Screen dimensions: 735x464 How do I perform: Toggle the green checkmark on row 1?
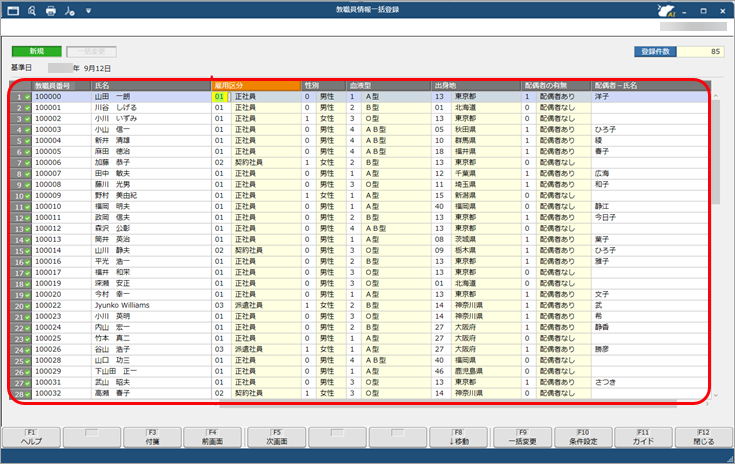tap(27, 97)
